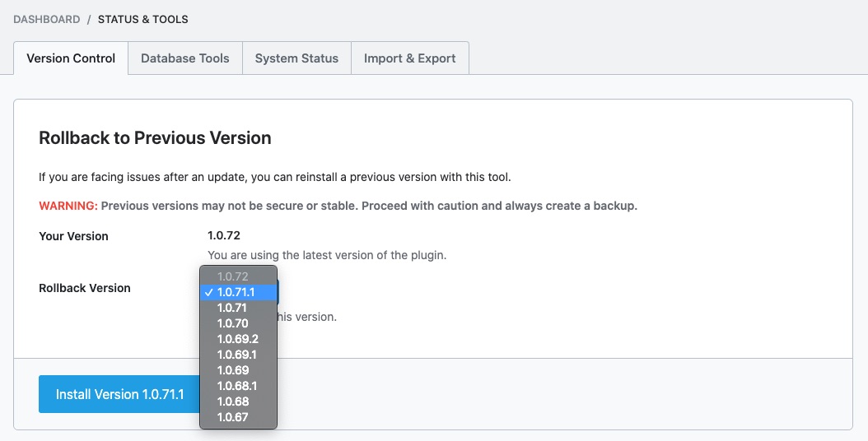Screen dimensions: 868x441
Task: Open the System Status tab
Action: (296, 58)
